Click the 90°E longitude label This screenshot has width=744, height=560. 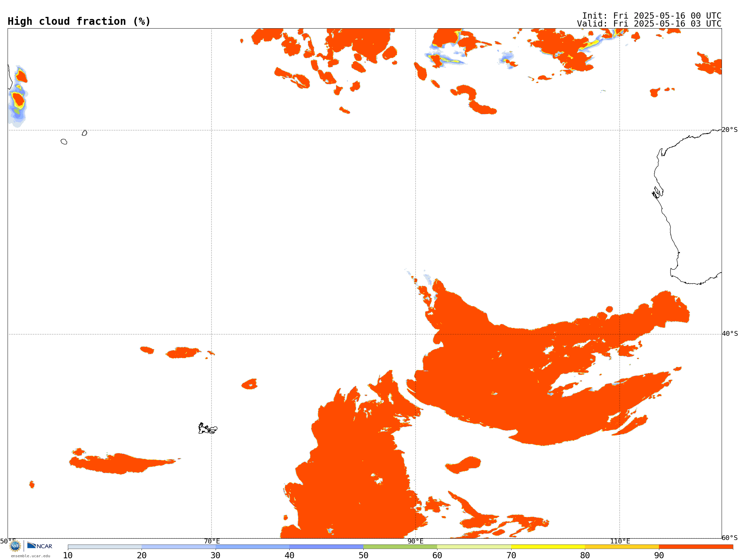click(415, 541)
